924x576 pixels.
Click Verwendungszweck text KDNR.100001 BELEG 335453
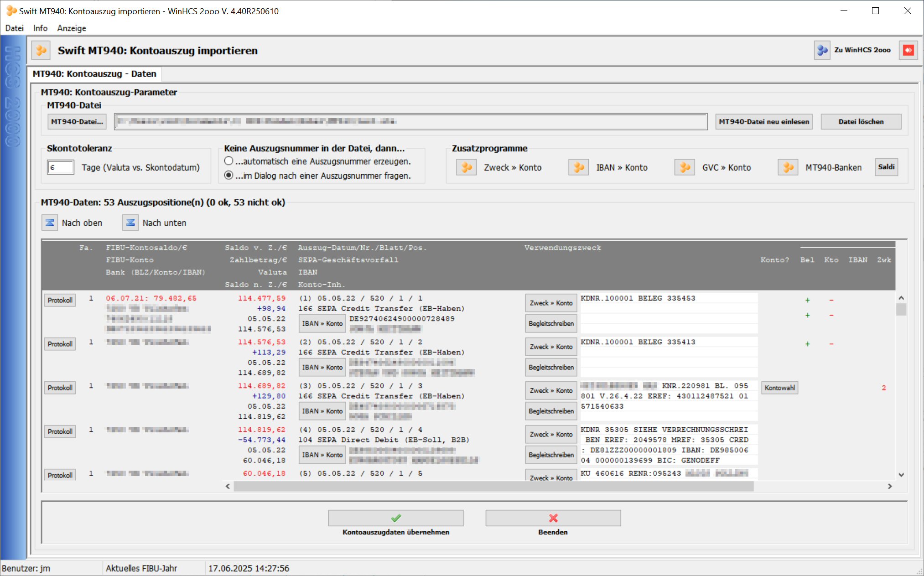[x=638, y=298]
